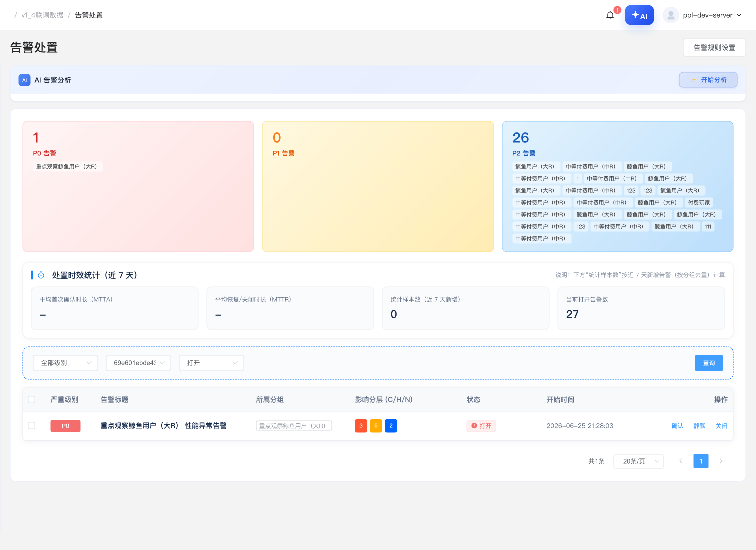Screen dimensions: 756x550
Task: Click the 平均恢复/关闭时长（MTTR）stat card
Action: (x=290, y=308)
